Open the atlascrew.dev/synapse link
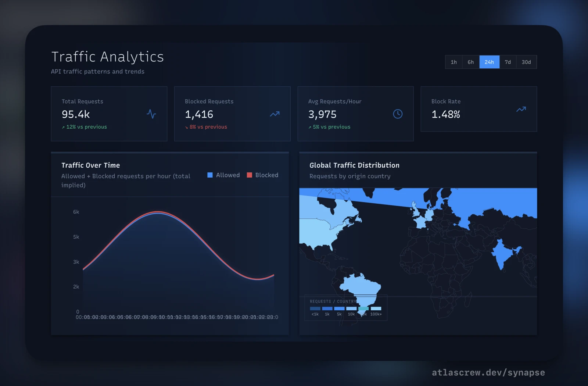 point(488,372)
